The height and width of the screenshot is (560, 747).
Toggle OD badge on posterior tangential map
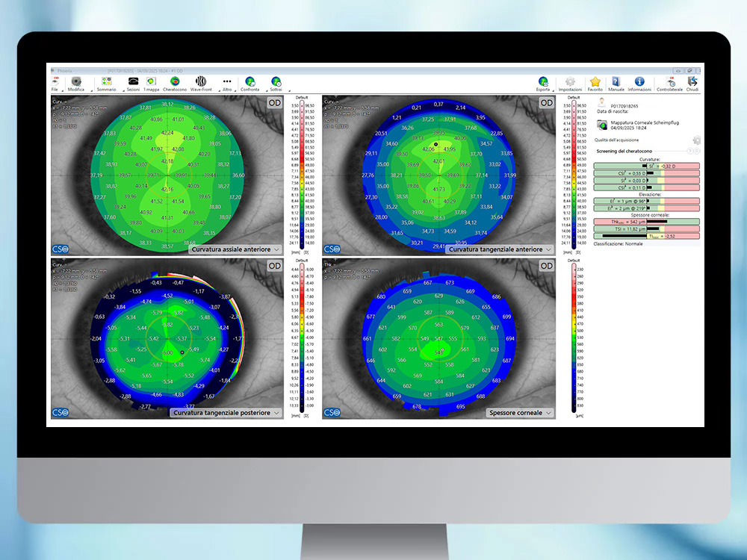coord(274,266)
